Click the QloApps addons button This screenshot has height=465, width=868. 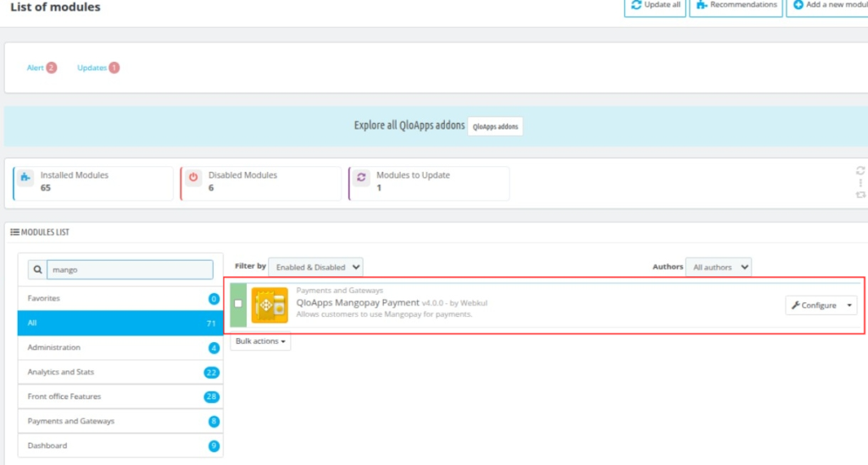point(495,126)
